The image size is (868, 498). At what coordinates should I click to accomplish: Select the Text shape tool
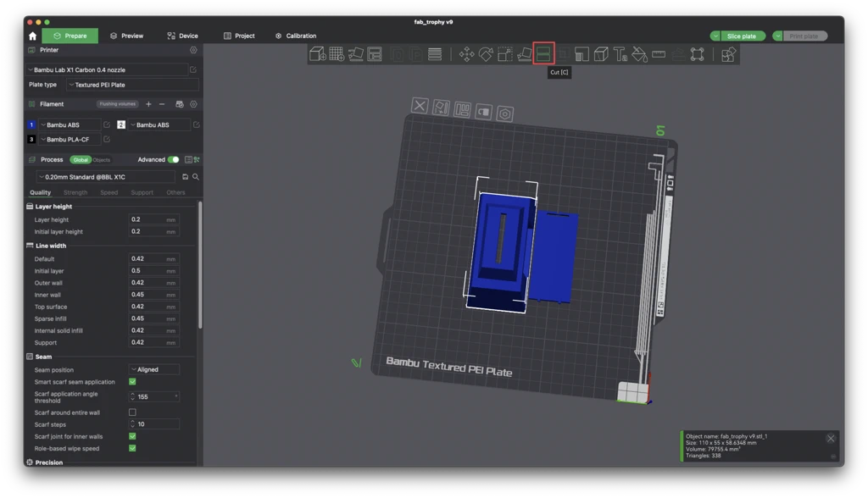(x=620, y=53)
